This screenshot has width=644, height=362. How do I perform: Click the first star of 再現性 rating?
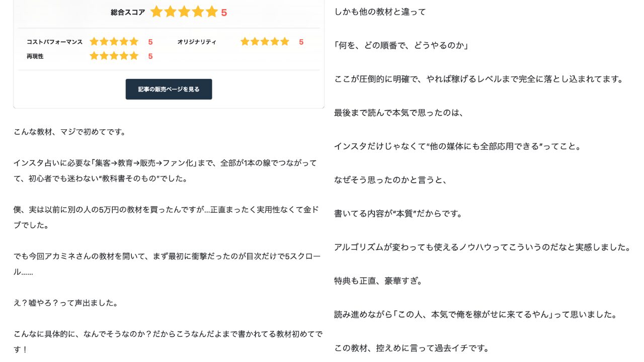pos(94,56)
